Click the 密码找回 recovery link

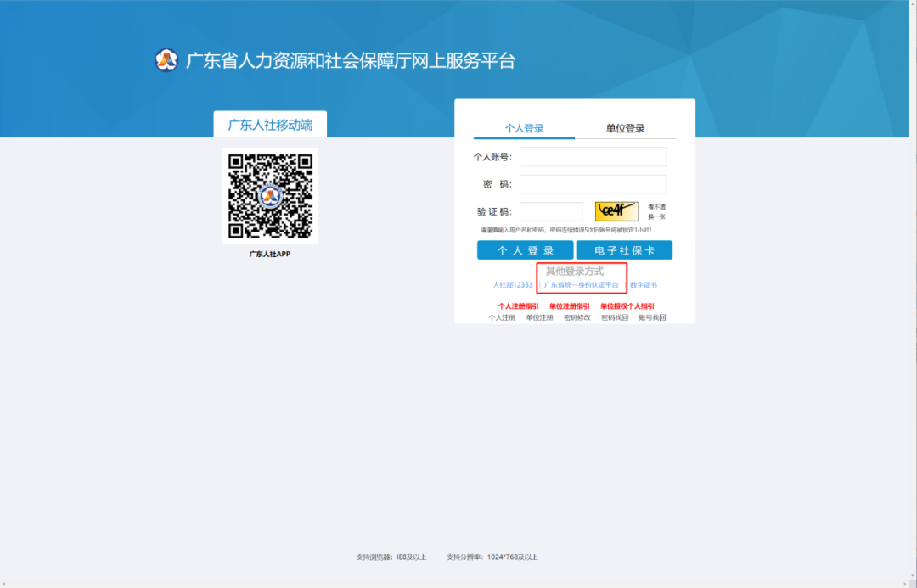click(615, 317)
